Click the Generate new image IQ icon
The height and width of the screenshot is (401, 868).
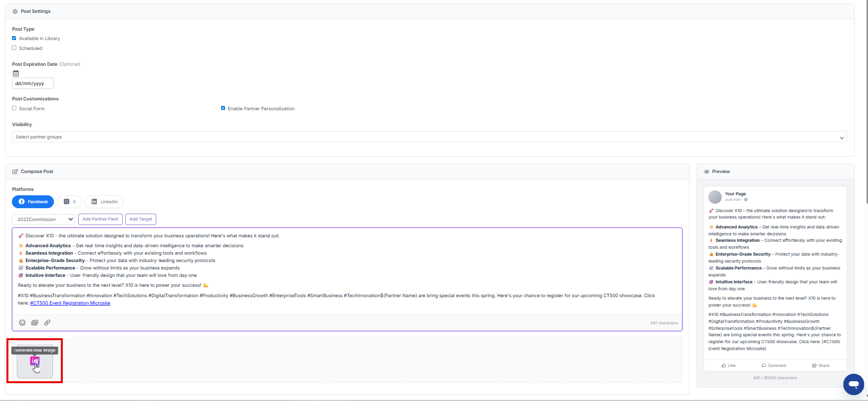(35, 361)
